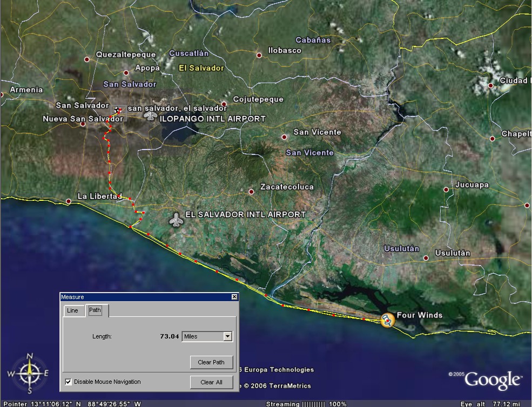Viewport: 532px width, 407px height.
Task: Click the Ilopango Intl Airport plane icon
Action: 151,115
